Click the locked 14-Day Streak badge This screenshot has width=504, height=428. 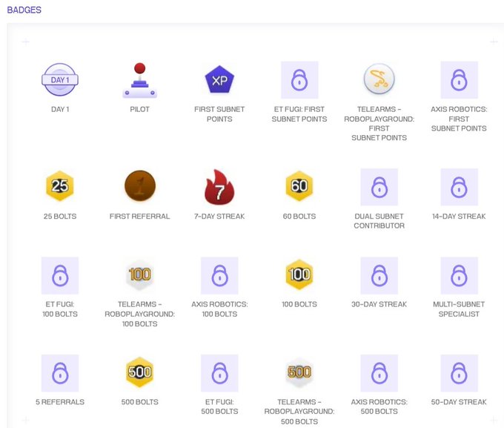(x=459, y=187)
